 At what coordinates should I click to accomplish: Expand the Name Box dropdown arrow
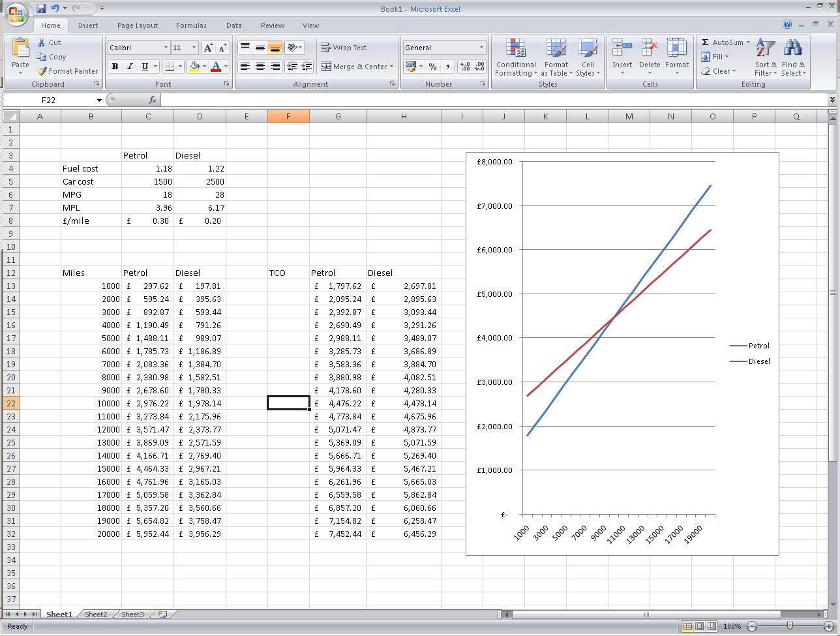(99, 100)
